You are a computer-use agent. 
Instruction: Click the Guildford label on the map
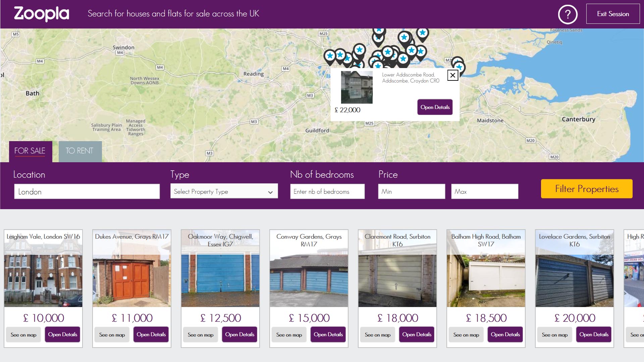coord(317,130)
